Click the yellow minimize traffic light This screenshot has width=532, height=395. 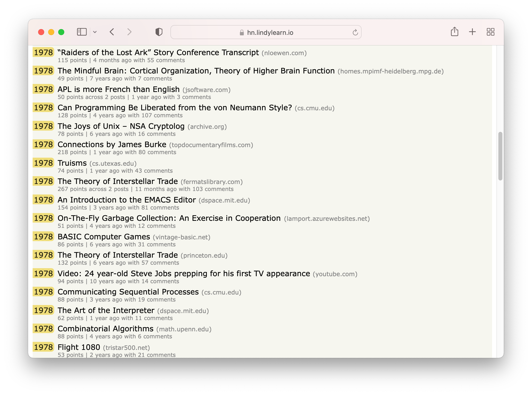51,32
